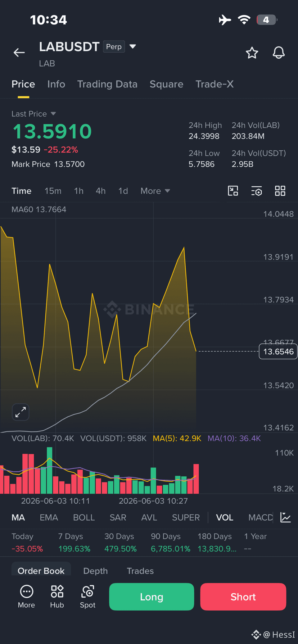The image size is (298, 644).
Task: Tap airplane mode status icon
Action: (x=225, y=20)
